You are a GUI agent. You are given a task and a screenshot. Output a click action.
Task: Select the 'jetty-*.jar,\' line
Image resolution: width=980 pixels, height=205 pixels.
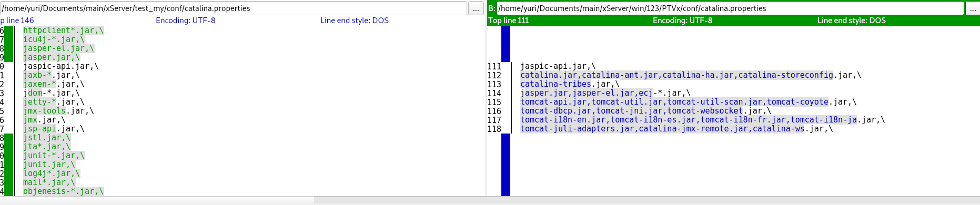point(54,102)
